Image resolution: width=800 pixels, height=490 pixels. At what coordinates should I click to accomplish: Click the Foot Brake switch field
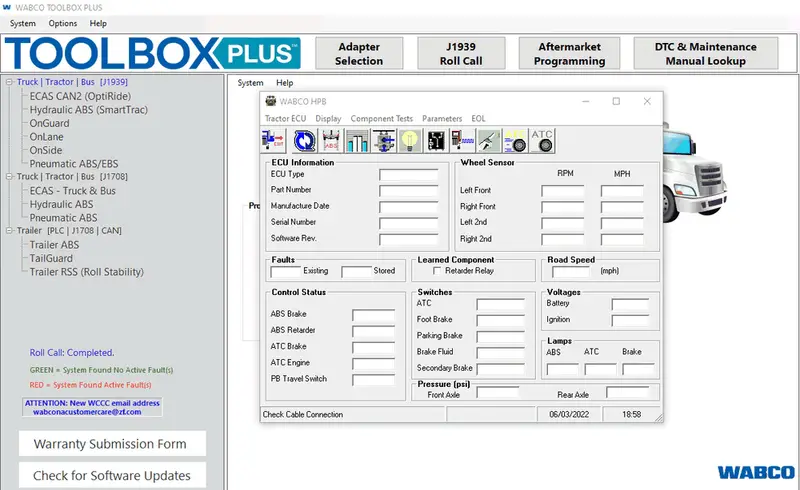pos(501,321)
